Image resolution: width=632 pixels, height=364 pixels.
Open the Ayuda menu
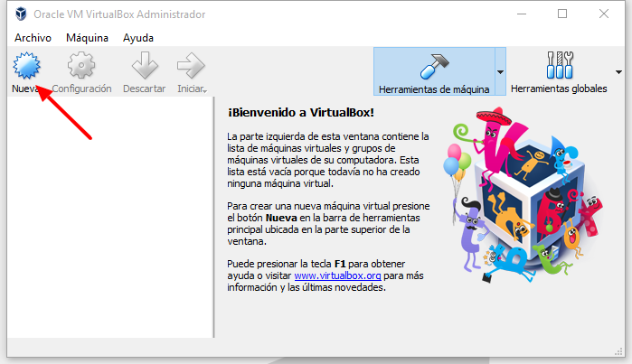click(x=138, y=38)
